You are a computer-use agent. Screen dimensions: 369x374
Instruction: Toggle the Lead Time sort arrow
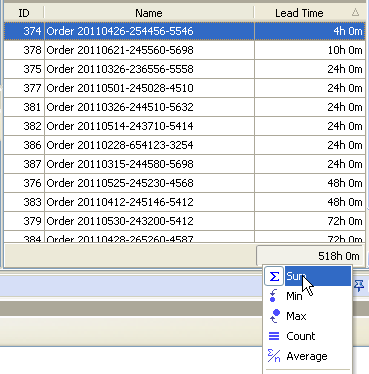pyautogui.click(x=355, y=13)
